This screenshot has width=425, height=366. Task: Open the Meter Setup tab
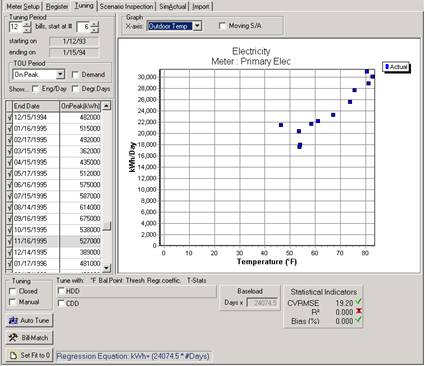(23, 6)
